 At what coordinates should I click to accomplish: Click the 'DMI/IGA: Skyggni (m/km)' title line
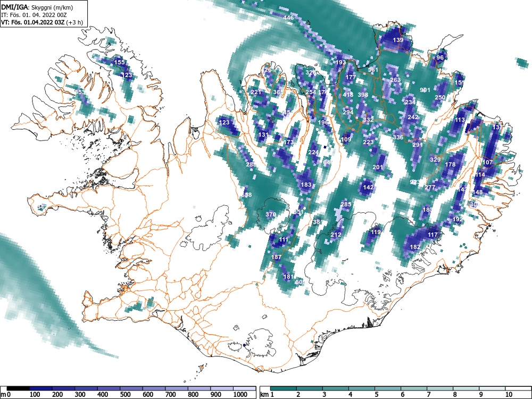tap(37, 7)
